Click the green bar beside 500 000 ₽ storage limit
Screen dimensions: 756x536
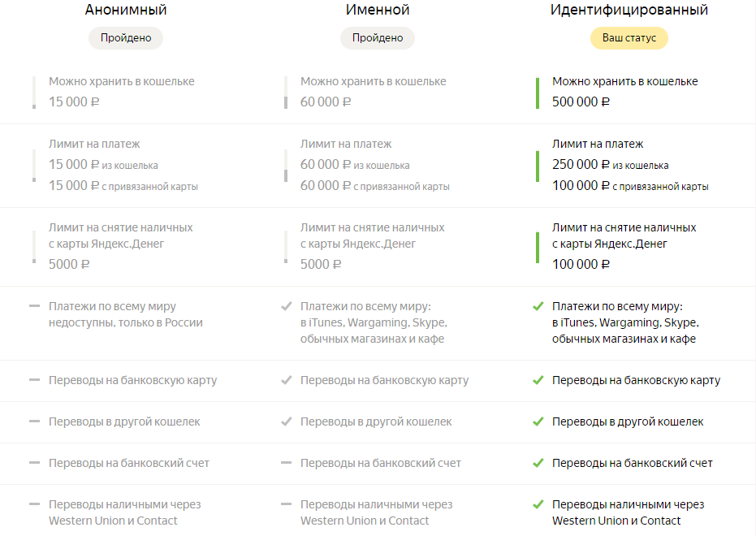pyautogui.click(x=538, y=93)
